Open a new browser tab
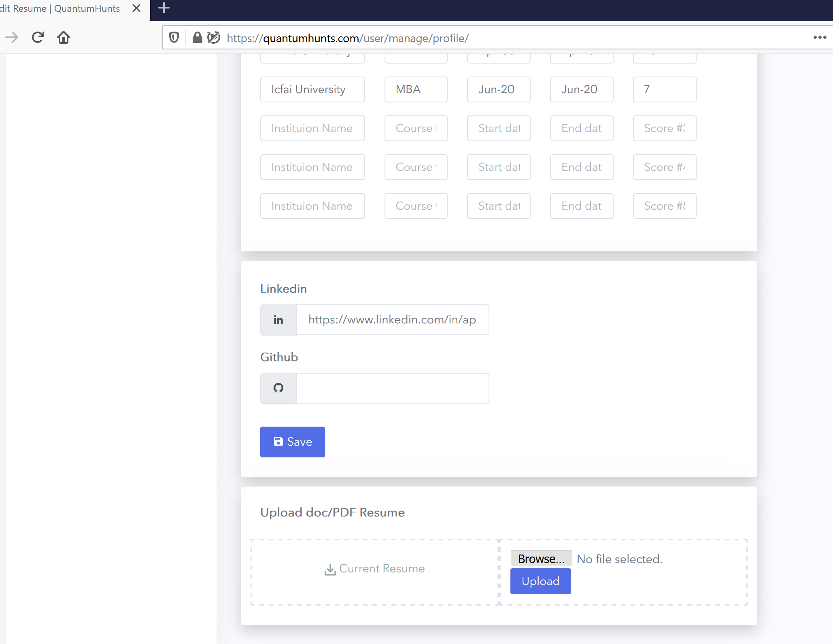 tap(164, 8)
